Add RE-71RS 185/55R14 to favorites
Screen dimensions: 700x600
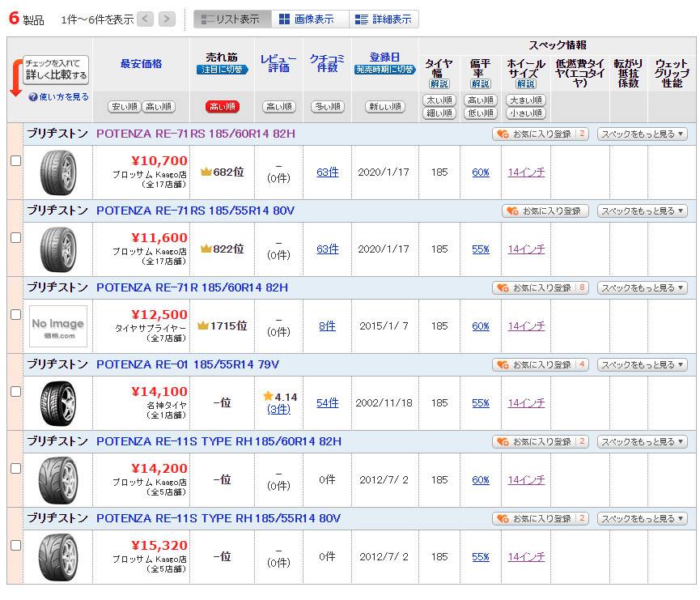[545, 211]
